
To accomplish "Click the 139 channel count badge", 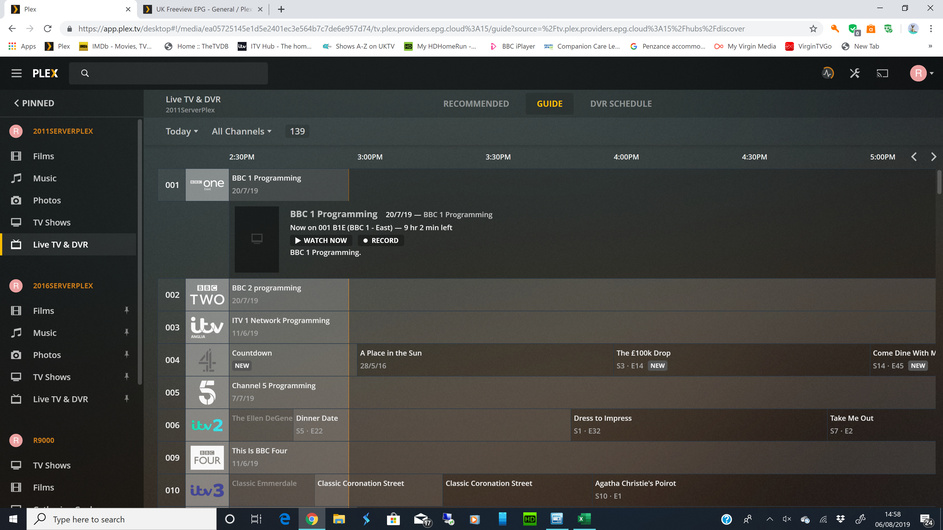I will point(297,131).
